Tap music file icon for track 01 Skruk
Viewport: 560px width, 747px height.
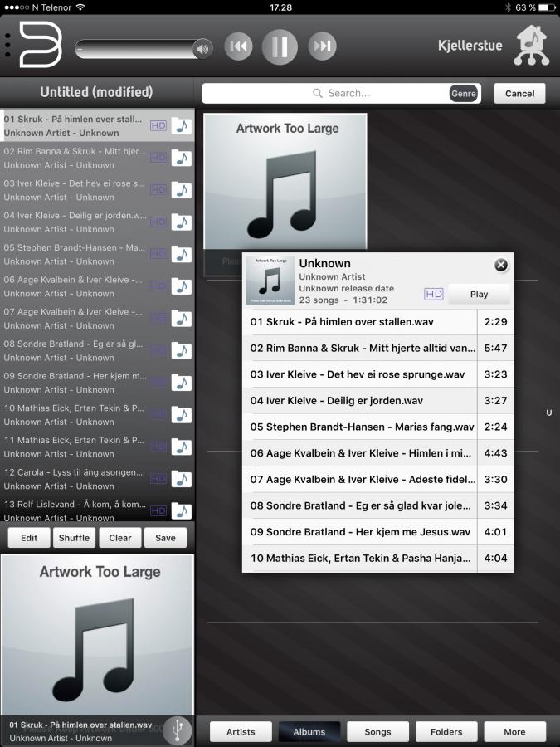point(182,126)
